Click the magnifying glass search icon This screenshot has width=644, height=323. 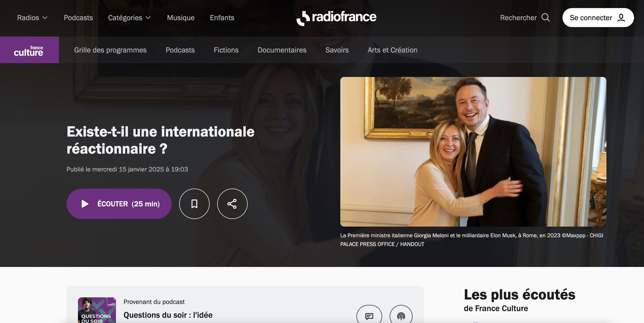(546, 18)
